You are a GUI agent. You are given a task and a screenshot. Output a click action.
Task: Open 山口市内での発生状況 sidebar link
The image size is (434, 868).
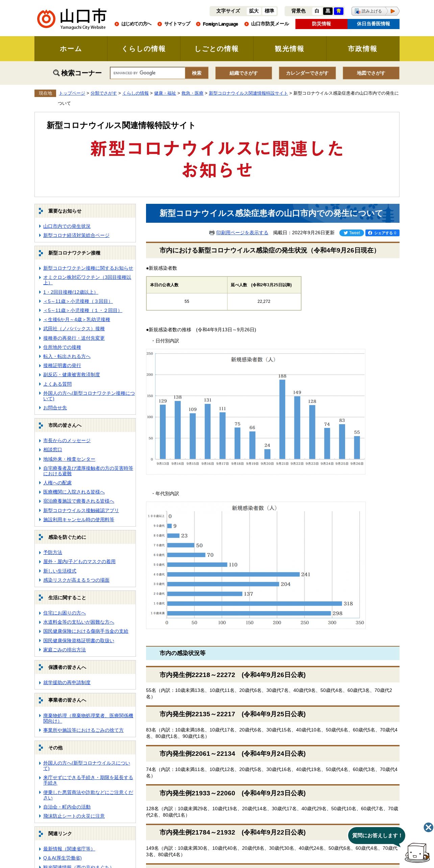(x=67, y=226)
